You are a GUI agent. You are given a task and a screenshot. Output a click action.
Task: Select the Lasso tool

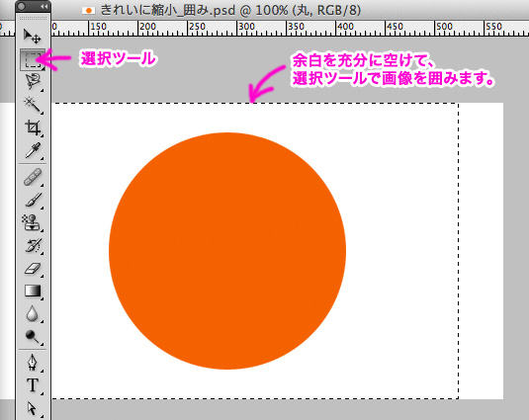pos(33,81)
